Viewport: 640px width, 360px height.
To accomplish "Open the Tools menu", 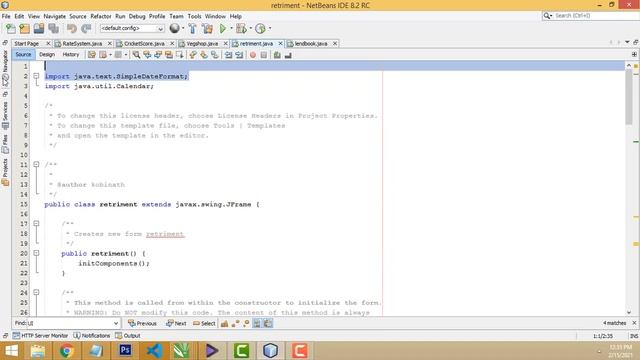I will (194, 16).
